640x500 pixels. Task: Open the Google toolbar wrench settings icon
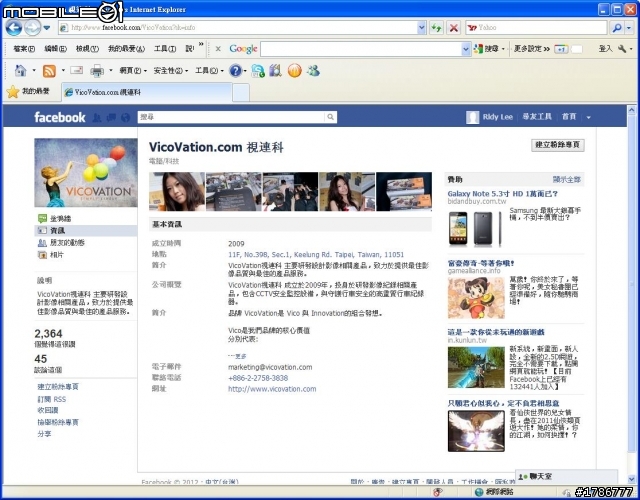pos(622,49)
